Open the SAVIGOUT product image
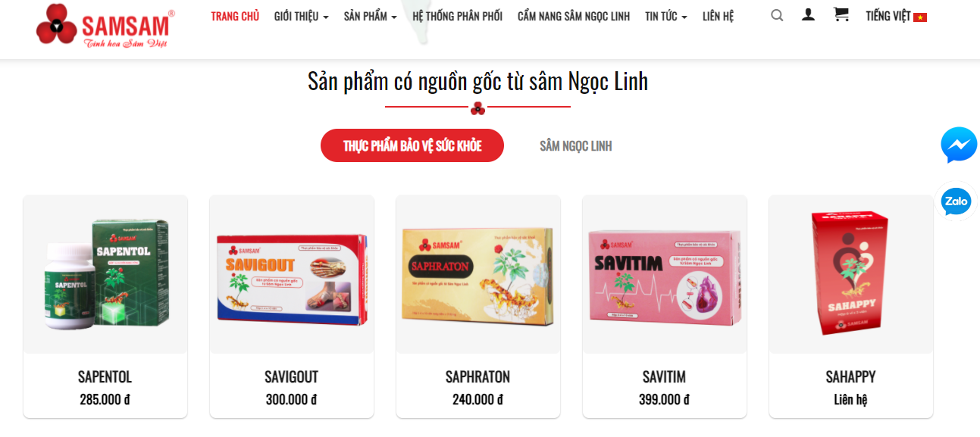 pos(292,274)
